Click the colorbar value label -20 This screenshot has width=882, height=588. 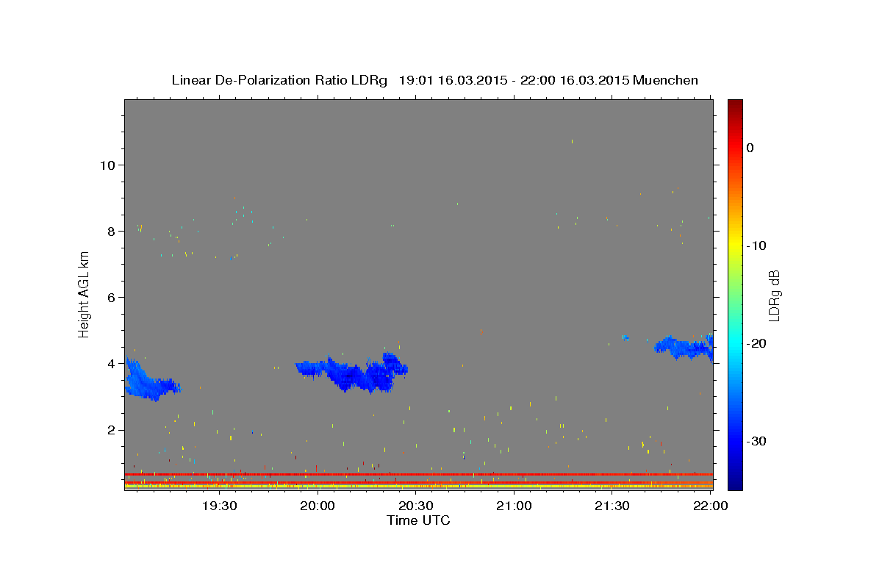pos(757,343)
